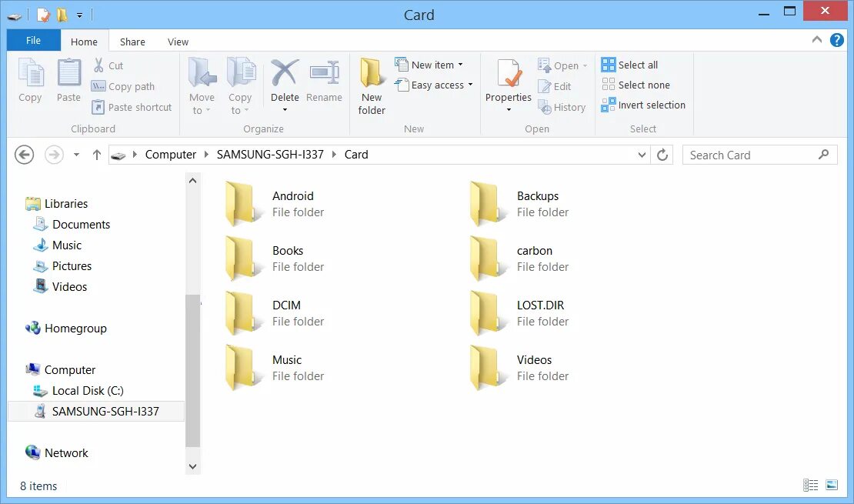Click the Copy to icon in Organize group
Screen dimensions: 854x504
240,73
